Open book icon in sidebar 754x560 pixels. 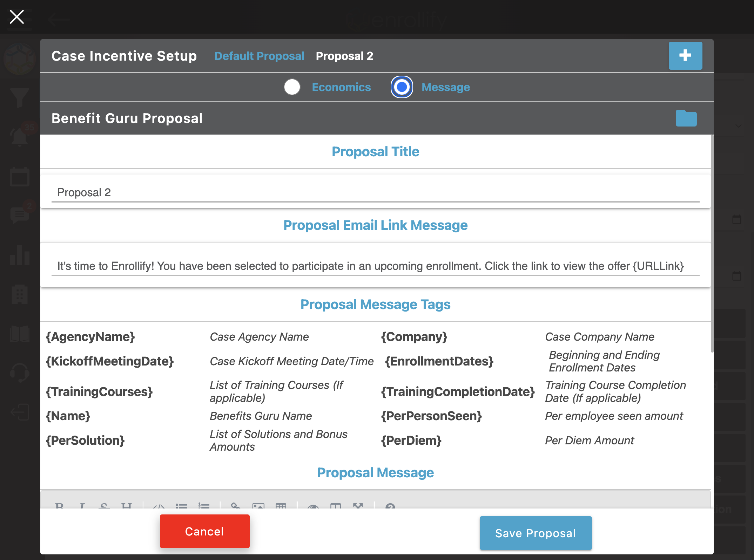click(x=20, y=334)
